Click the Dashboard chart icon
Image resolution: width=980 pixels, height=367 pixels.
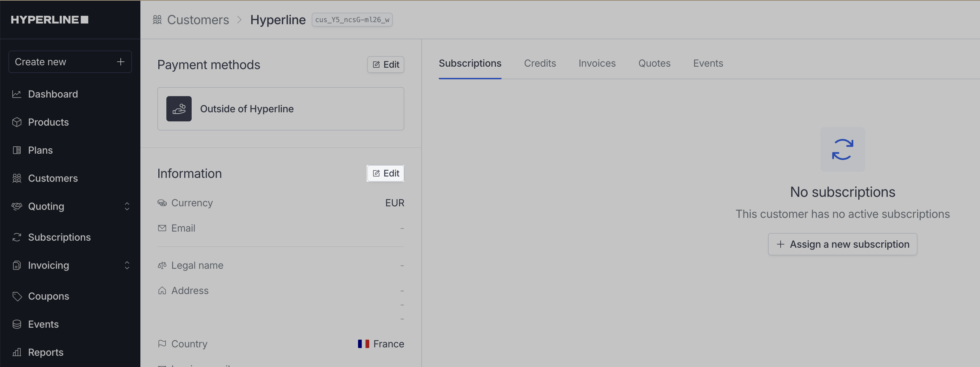17,94
